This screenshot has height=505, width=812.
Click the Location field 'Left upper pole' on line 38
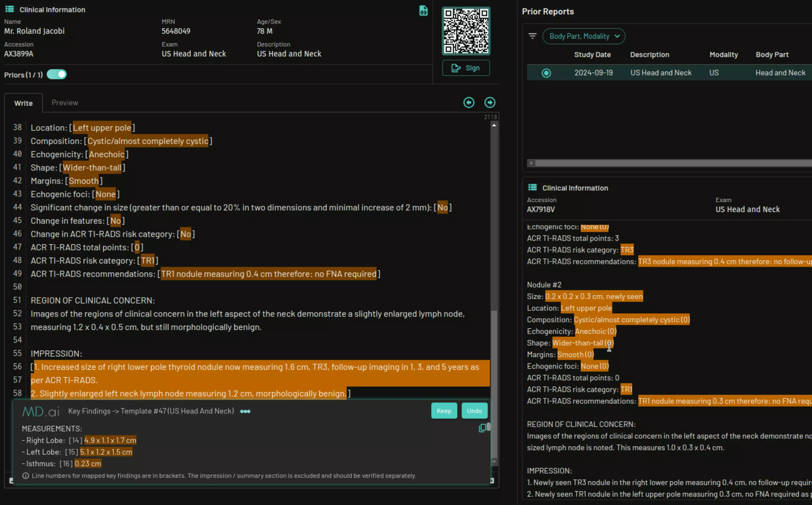click(x=102, y=128)
